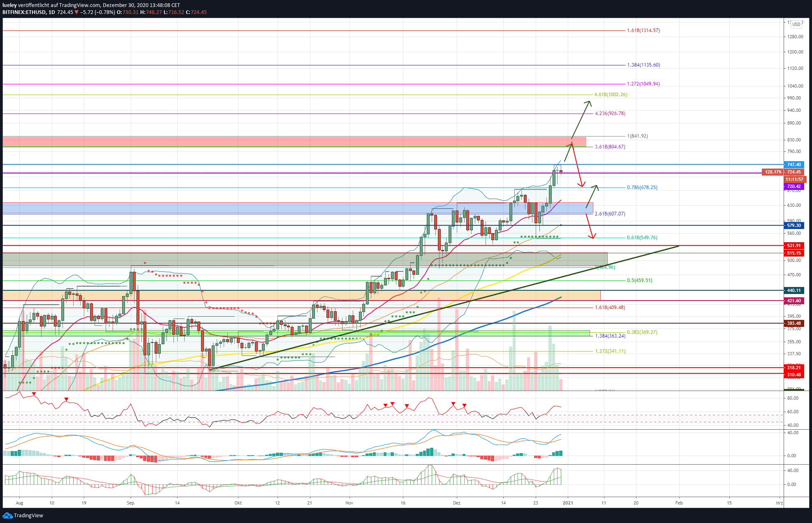Click the Okt label on time axis
The image size is (812, 523).
pyautogui.click(x=238, y=503)
